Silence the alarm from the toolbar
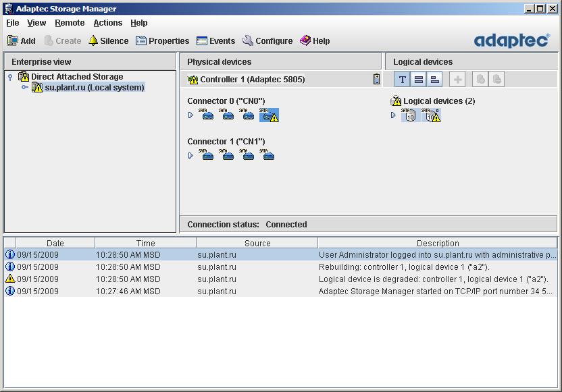 tap(108, 40)
